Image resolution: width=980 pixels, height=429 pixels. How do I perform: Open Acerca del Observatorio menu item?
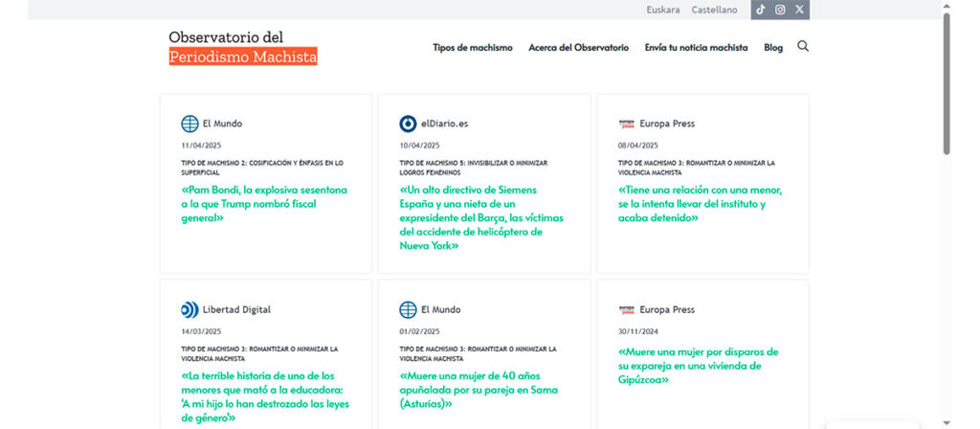click(x=578, y=48)
